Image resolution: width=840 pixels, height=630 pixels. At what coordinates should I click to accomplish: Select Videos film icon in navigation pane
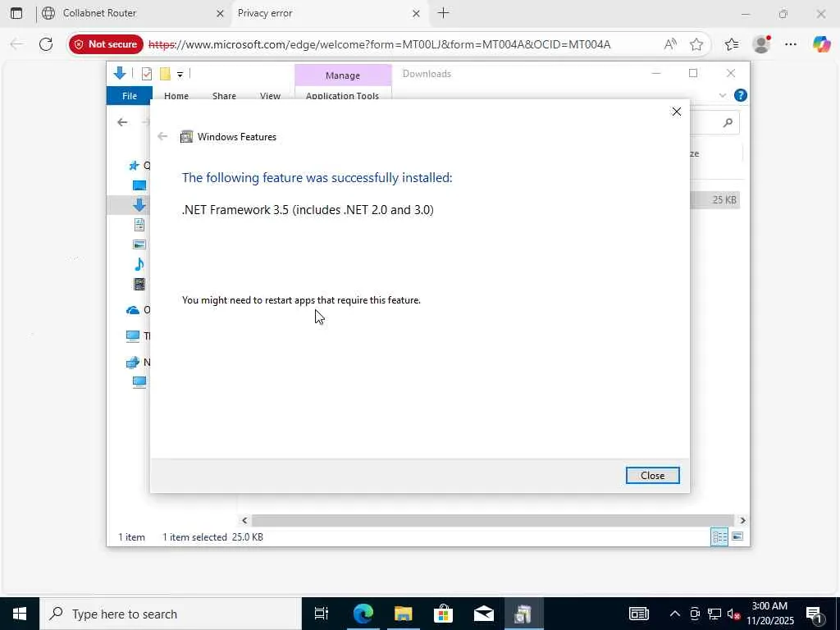pos(139,284)
